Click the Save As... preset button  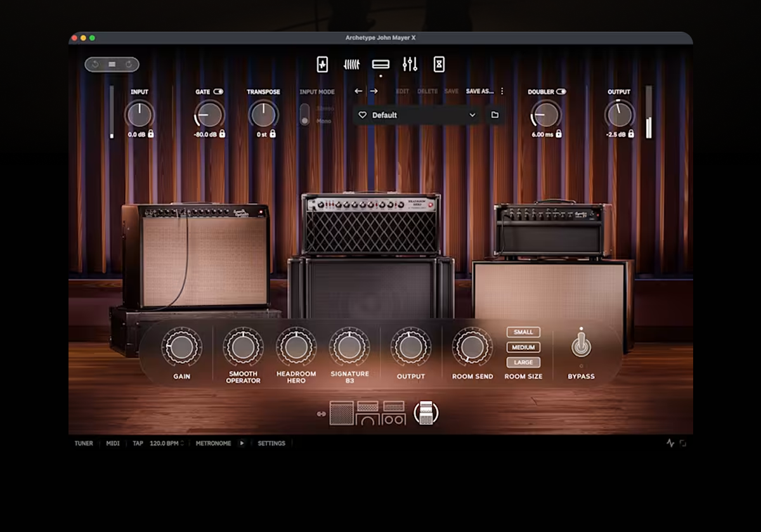coord(479,91)
